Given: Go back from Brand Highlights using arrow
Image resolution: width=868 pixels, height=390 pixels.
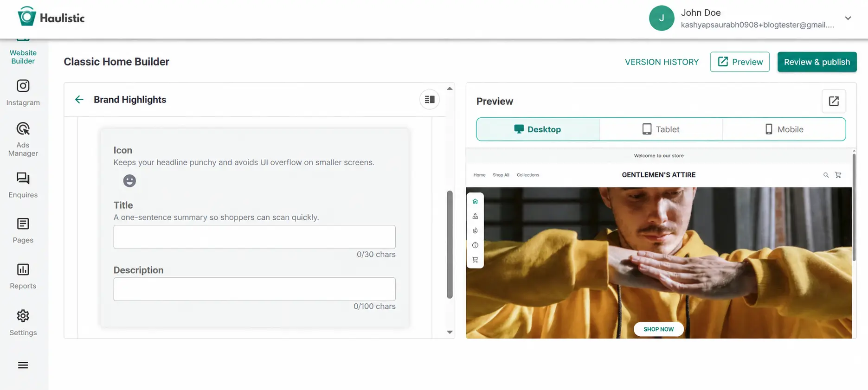Looking at the screenshot, I should click(79, 100).
